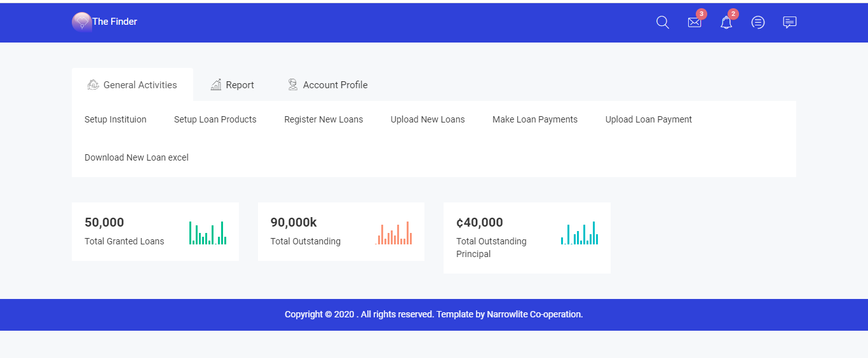Screen dimensions: 868x358
Task: Open the notifications bell icon
Action: pos(726,23)
